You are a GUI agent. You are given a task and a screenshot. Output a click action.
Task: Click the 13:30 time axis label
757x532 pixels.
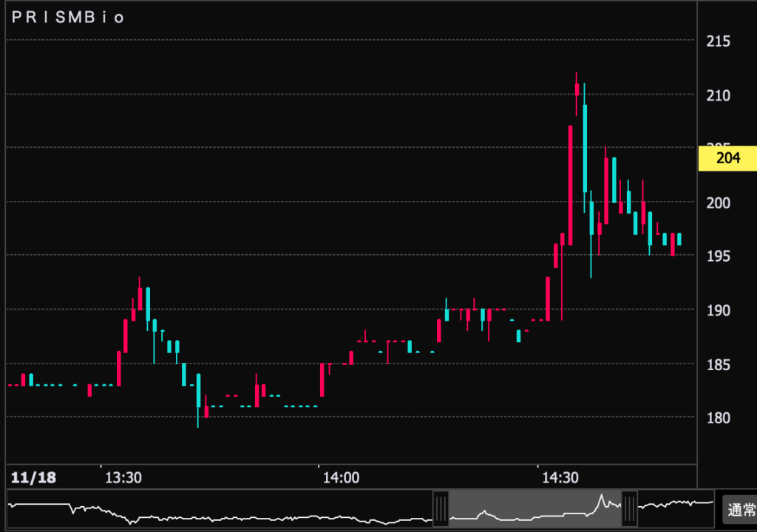coord(123,478)
